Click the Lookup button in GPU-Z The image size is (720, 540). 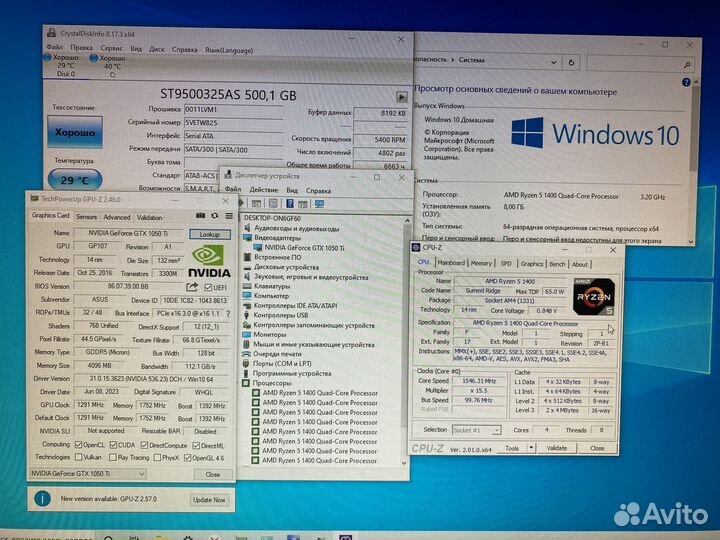(x=210, y=235)
